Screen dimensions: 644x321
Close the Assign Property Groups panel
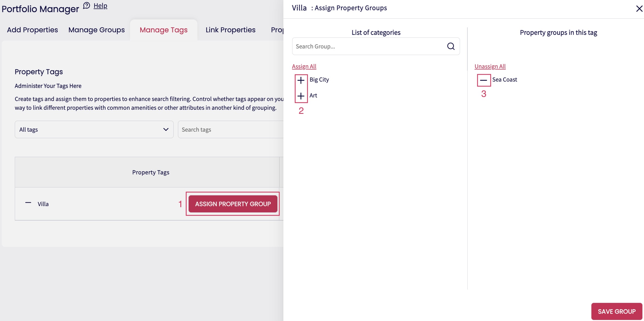pos(639,9)
